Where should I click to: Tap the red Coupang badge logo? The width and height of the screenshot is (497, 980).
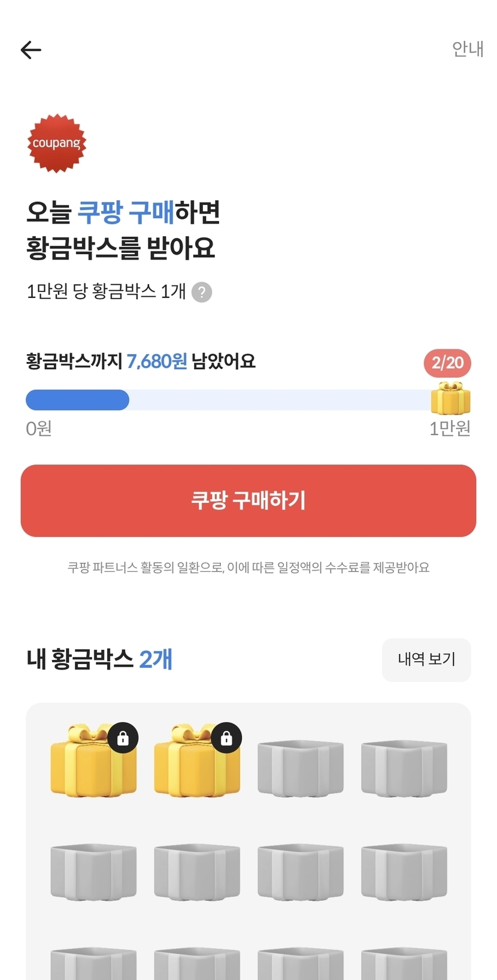click(x=57, y=143)
